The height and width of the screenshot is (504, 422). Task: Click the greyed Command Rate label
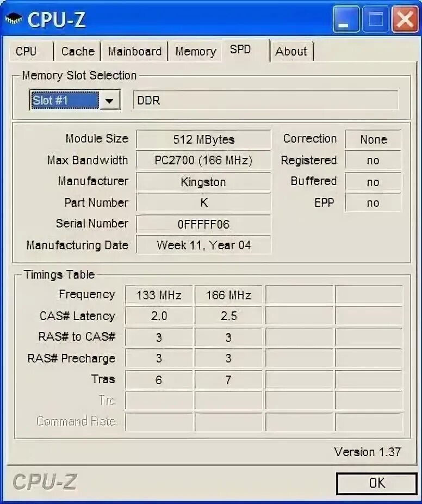(x=76, y=421)
